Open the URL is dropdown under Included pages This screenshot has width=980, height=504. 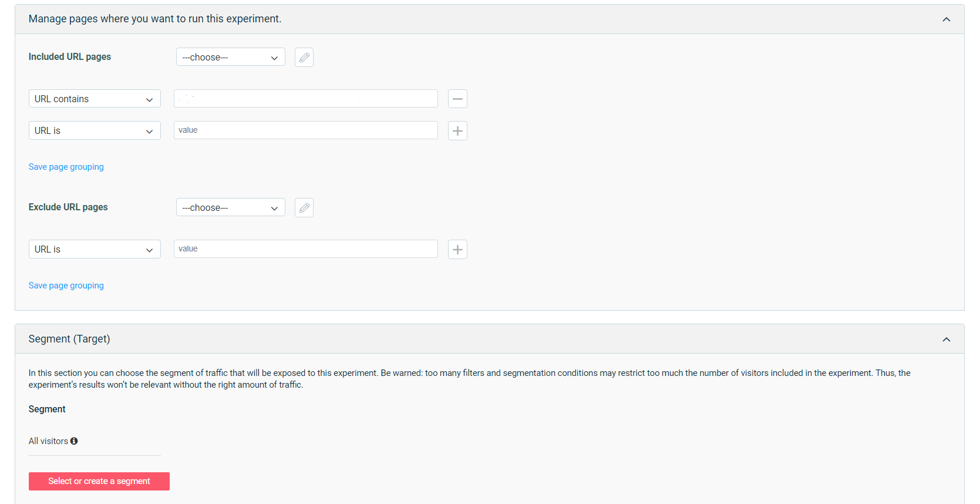(95, 130)
